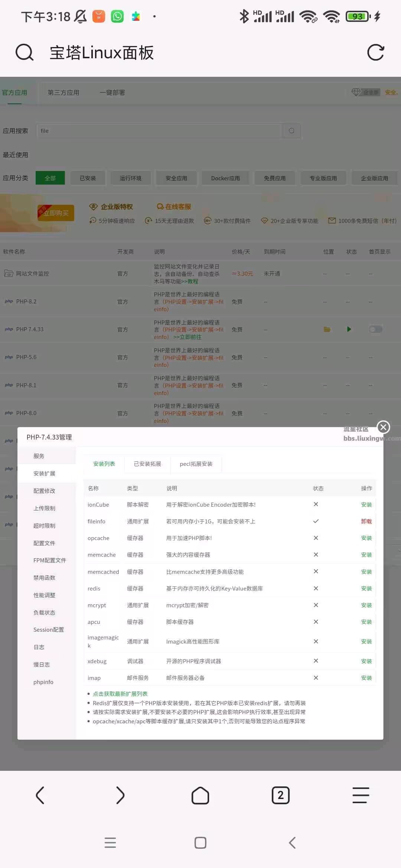Go back with browser back arrow
The width and height of the screenshot is (401, 868).
40,795
